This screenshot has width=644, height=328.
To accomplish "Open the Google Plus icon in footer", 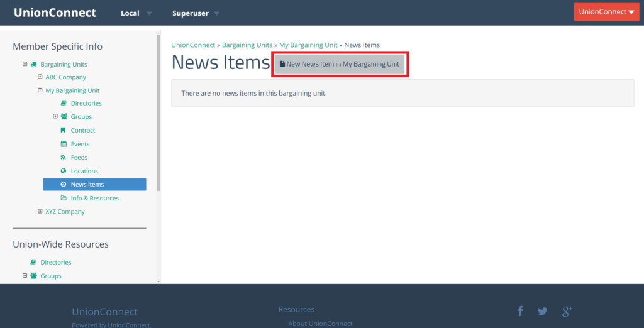I will pyautogui.click(x=567, y=311).
